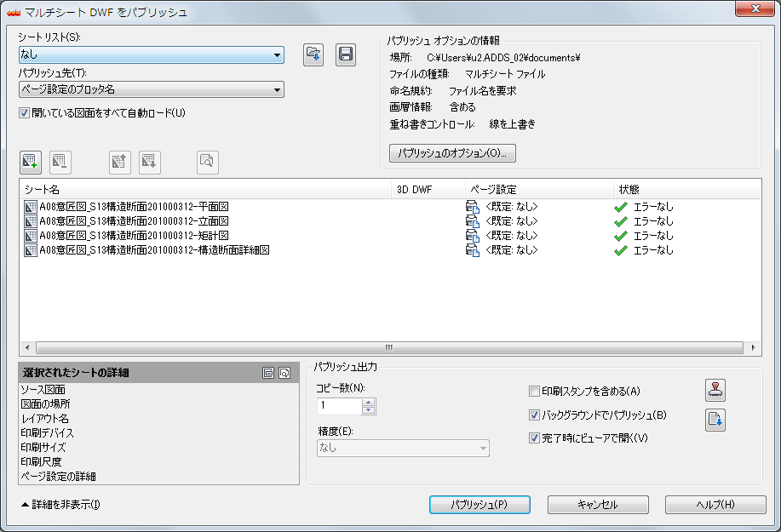Click the second details view icon in 選択されたシートの詳細 header
Viewport: 781px width, 532px height.
(284, 373)
